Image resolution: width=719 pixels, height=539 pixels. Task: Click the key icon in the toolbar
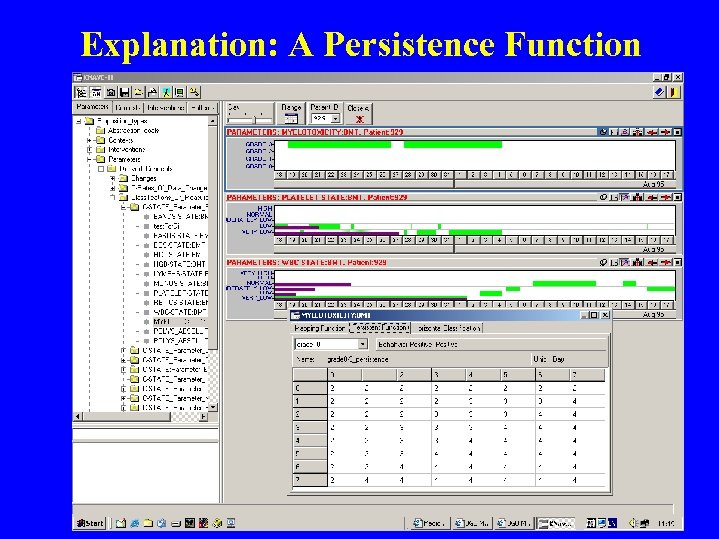[194, 92]
